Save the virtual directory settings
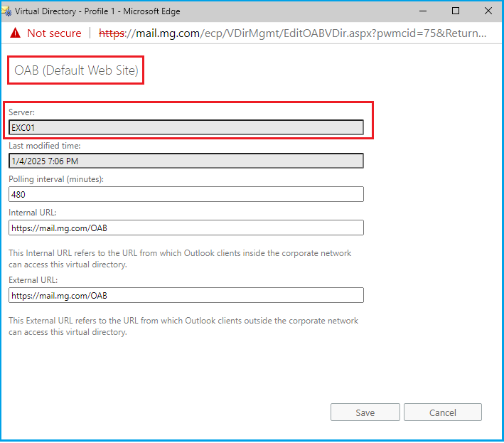This screenshot has width=504, height=443. (365, 412)
